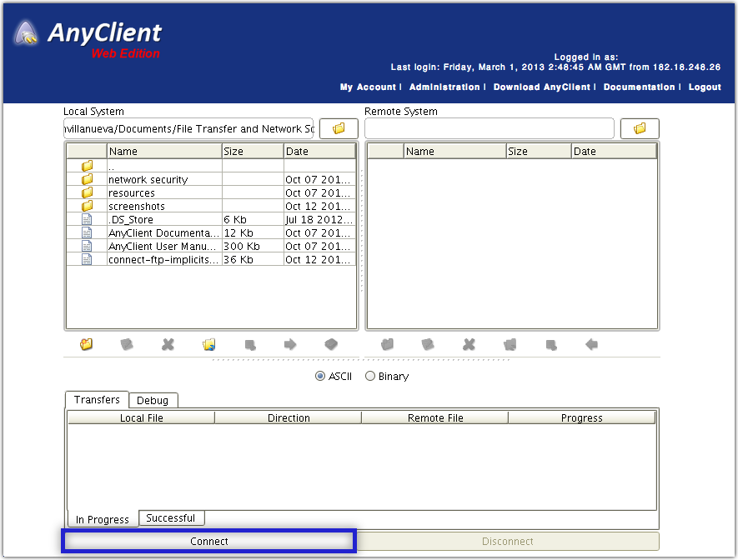Switch to the Successful transfers tab
The height and width of the screenshot is (560, 738).
click(x=171, y=517)
